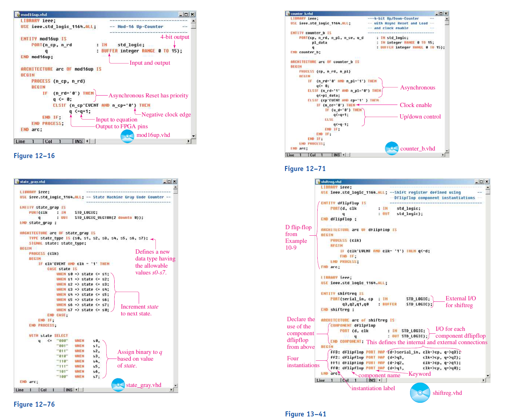The height and width of the screenshot is (420, 511).
Task: Click the scroll-left arrow in the state_gray.vhd status bar
Action: [76, 389]
